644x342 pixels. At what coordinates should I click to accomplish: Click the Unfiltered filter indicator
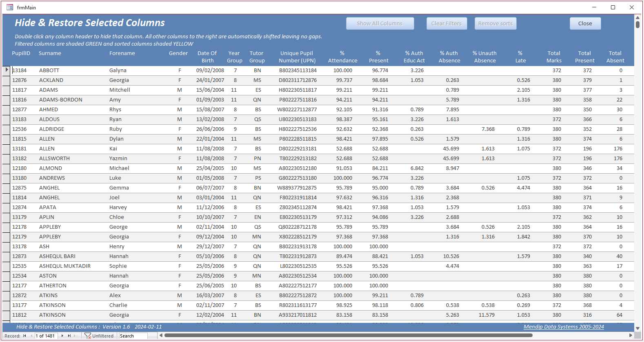(99, 336)
